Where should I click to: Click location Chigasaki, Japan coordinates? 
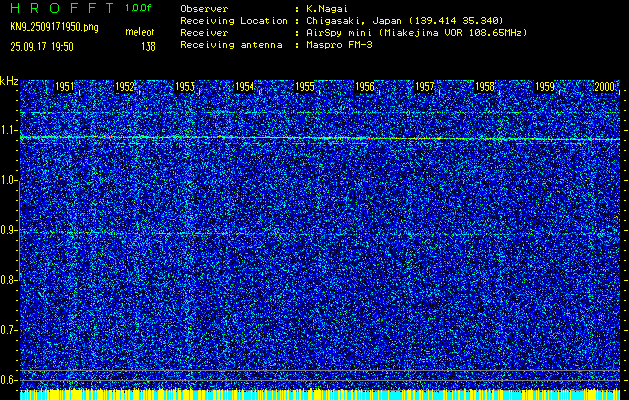[405, 21]
